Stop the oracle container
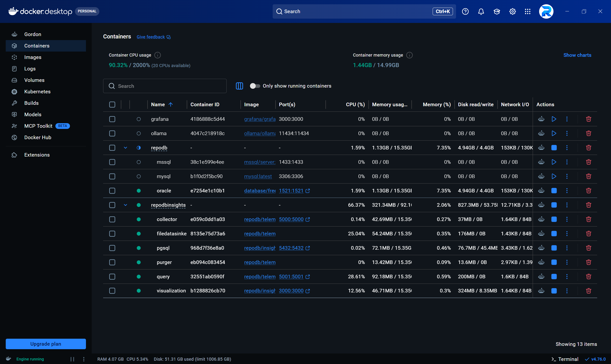This screenshot has height=364, width=611. 554,190
